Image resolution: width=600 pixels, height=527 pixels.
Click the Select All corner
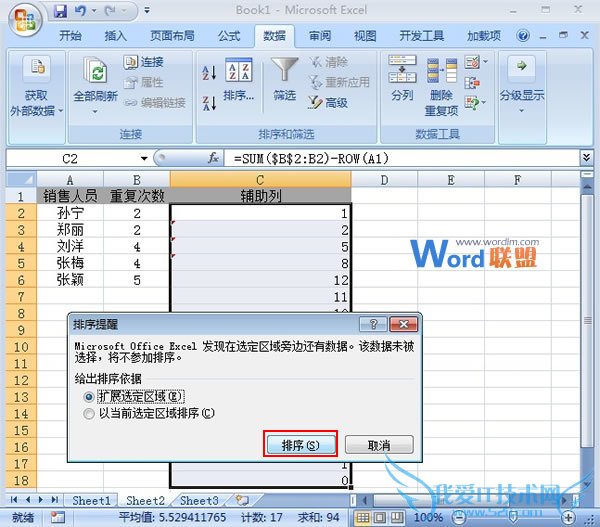point(21,179)
